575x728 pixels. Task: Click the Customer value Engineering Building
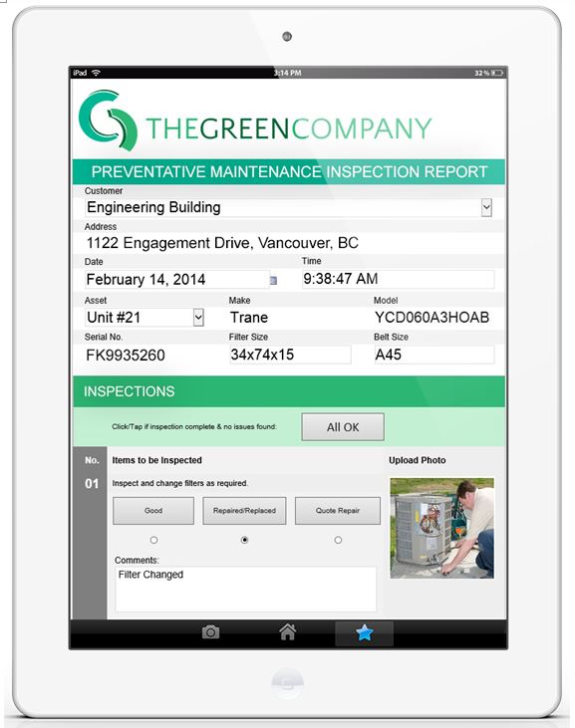click(153, 207)
